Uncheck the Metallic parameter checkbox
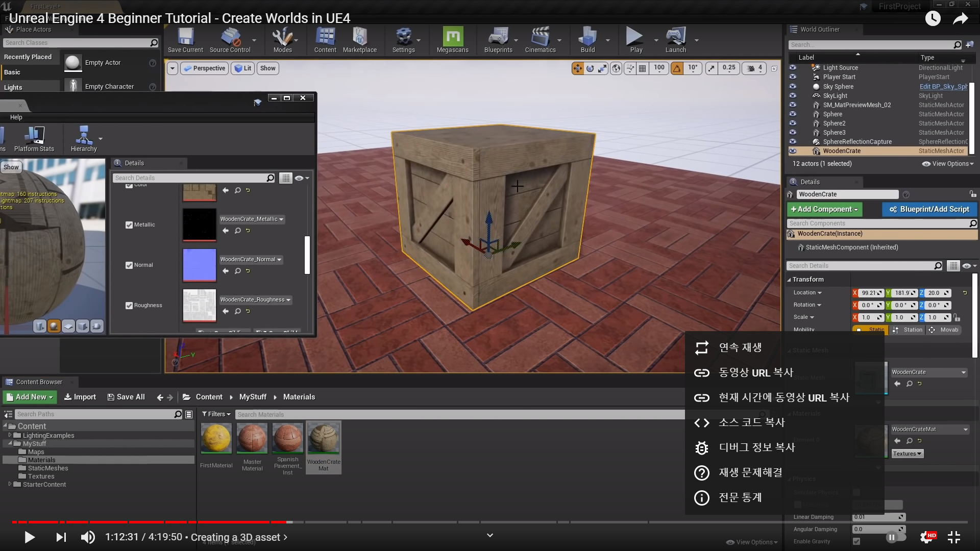The image size is (980, 551). [x=129, y=225]
